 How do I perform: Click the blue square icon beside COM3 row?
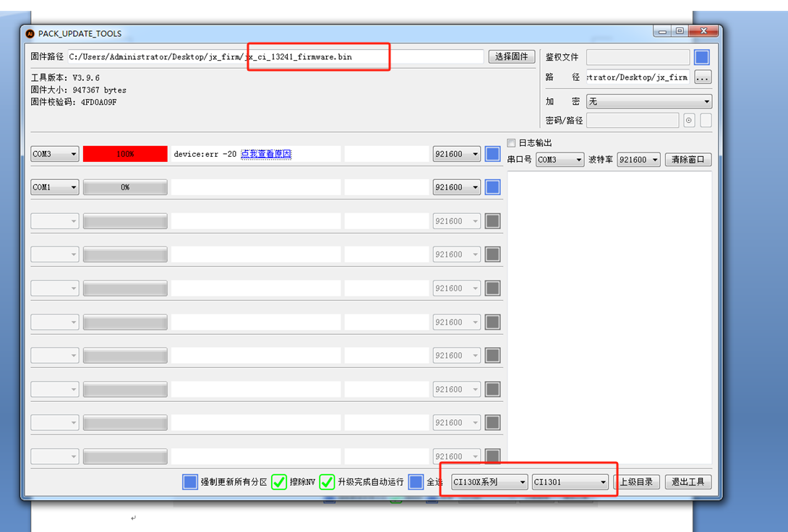pos(492,153)
